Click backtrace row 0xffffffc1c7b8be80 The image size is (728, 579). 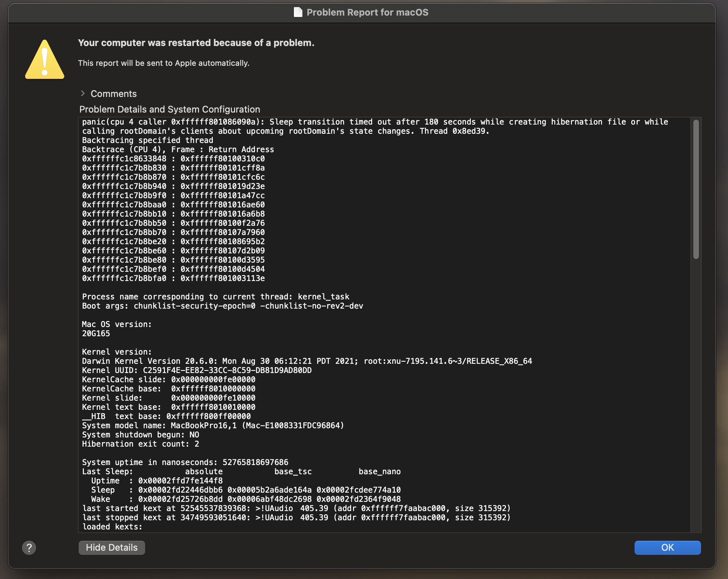pos(174,260)
